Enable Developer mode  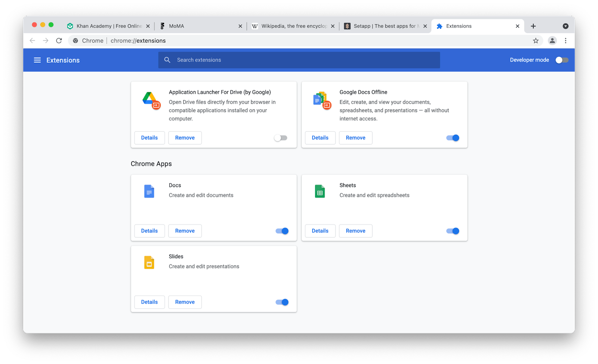pyautogui.click(x=561, y=60)
